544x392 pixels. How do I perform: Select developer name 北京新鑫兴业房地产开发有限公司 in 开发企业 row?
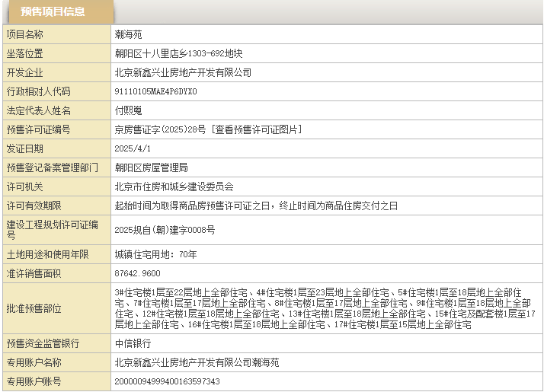pyautogui.click(x=183, y=72)
